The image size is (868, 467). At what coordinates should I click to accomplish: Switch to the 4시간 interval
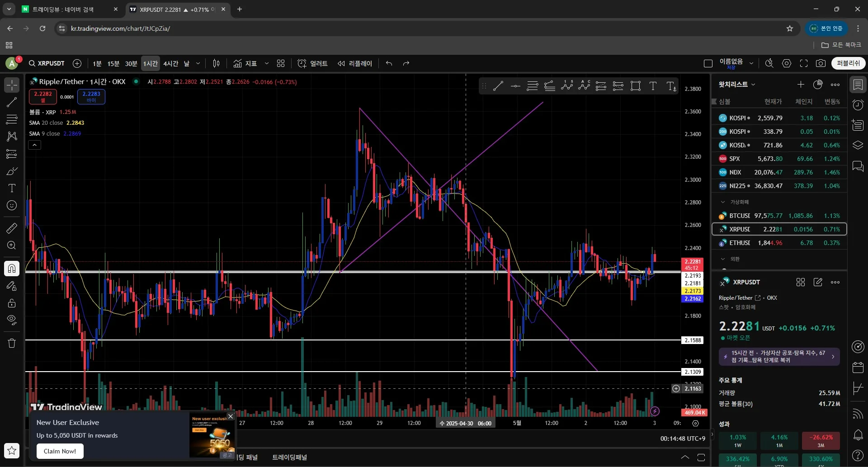click(x=171, y=63)
